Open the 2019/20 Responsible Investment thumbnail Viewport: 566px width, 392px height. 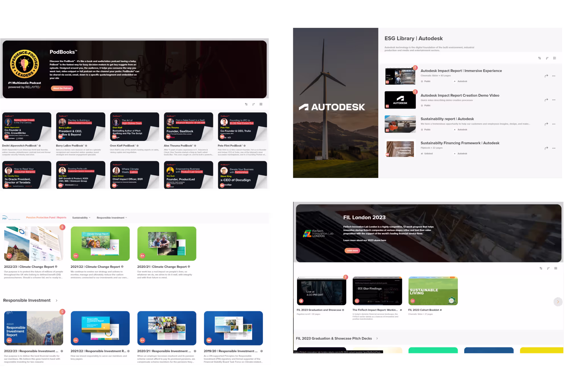[x=233, y=328]
